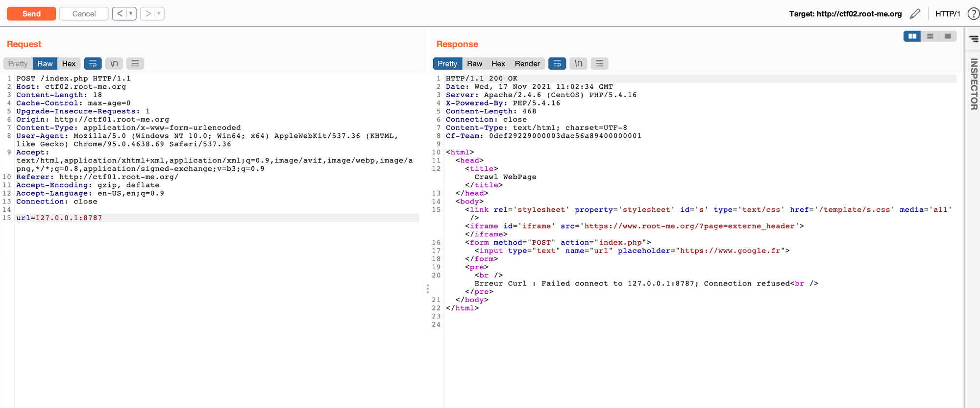
Task: Click the Crawl WebPage title text
Action: pyautogui.click(x=505, y=177)
